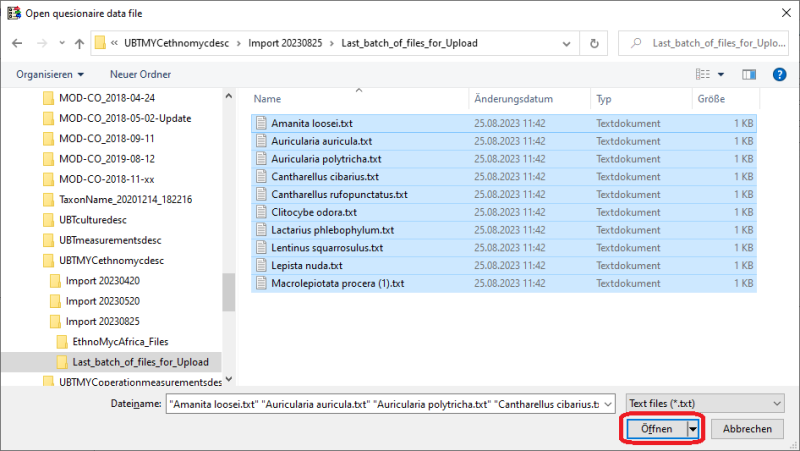Open the Organisieren menu

click(x=50, y=74)
